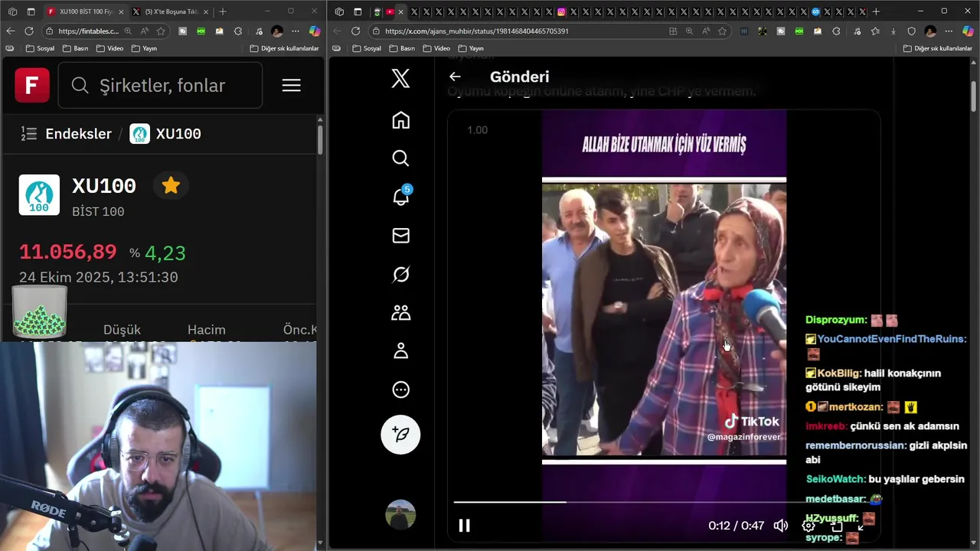Open Yayın folder in right browser
The width and height of the screenshot is (980, 551).
pos(471,48)
